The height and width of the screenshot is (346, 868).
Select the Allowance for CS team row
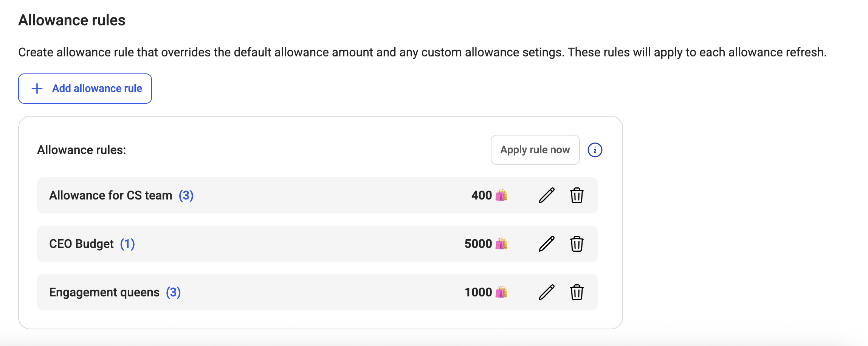coord(317,195)
